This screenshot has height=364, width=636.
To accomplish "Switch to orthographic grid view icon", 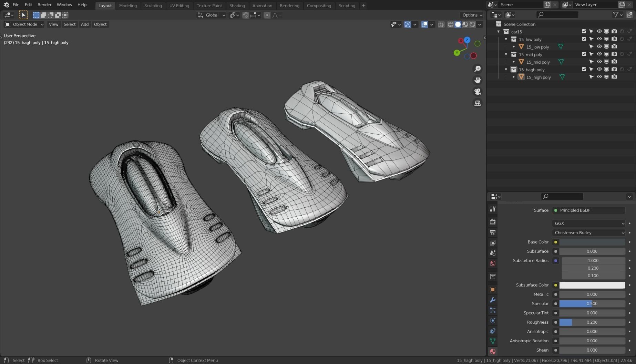I will [x=478, y=103].
